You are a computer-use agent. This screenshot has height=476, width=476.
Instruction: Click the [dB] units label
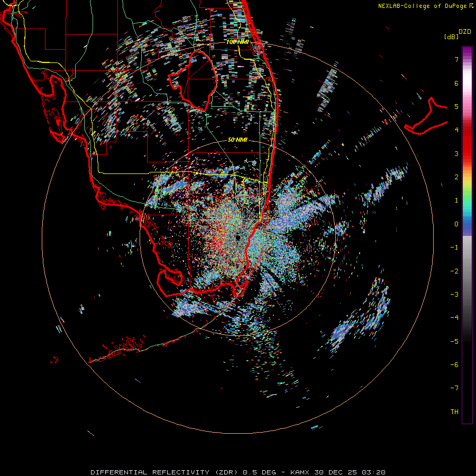(x=452, y=37)
